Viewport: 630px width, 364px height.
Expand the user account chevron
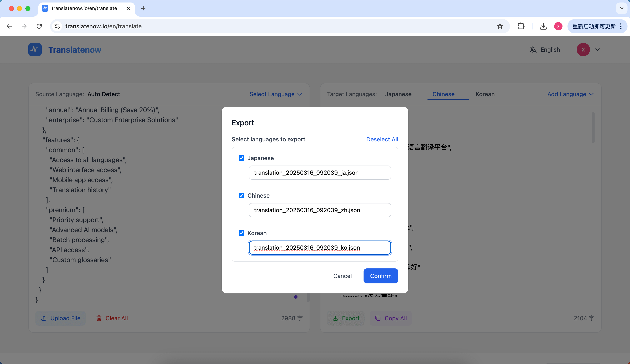click(597, 50)
